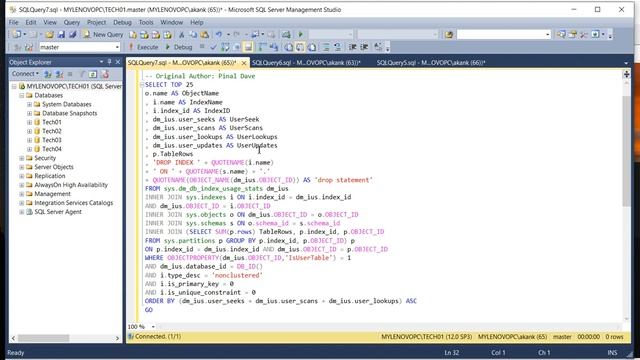The image size is (640, 360).
Task: Open the 100 % zoom dropdown
Action: 153,327
